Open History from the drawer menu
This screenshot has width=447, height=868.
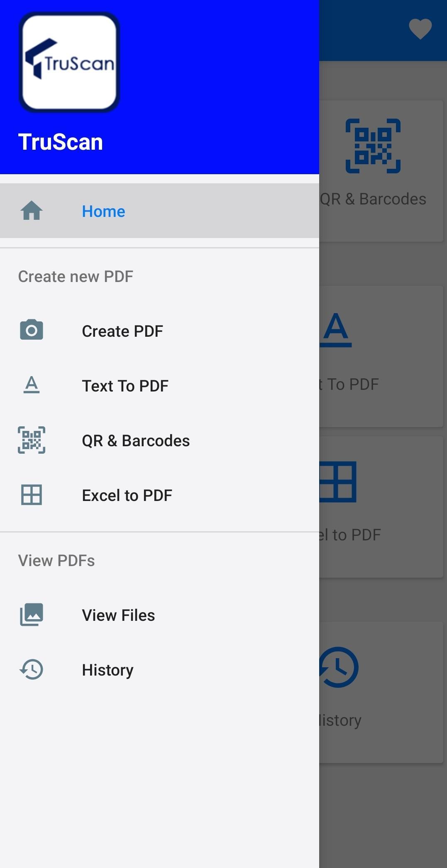pos(159,670)
